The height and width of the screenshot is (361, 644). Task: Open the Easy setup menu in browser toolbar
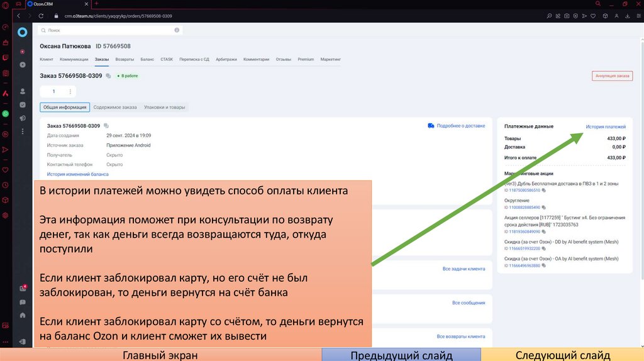click(x=639, y=16)
